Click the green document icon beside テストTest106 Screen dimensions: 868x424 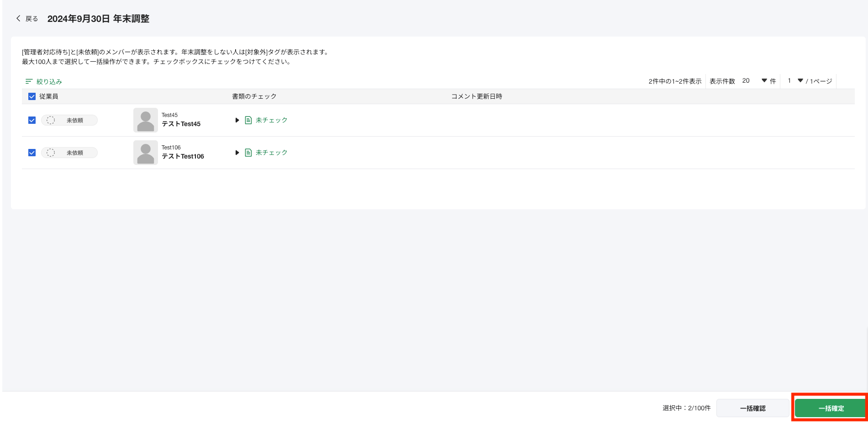[248, 152]
